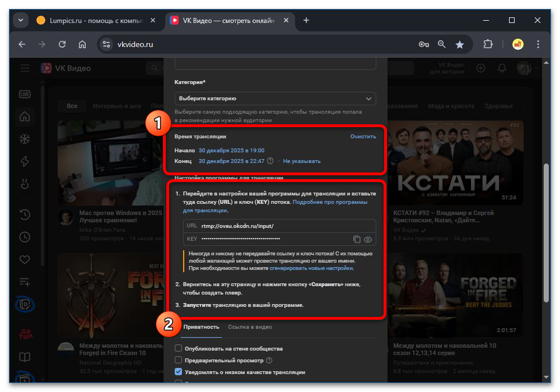Screen dimensions: 560x392
Task: Bookmark this page with star icon
Action: point(460,44)
